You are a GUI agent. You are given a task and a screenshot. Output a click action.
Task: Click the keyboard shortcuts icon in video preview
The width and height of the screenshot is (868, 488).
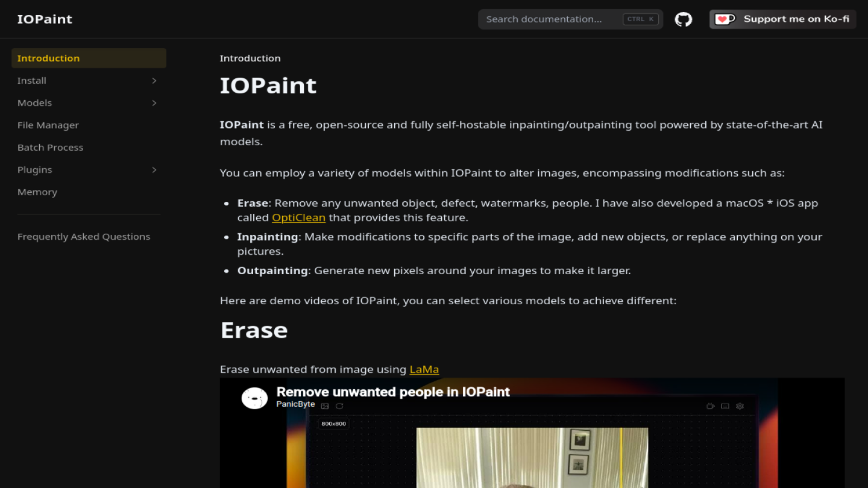(725, 406)
